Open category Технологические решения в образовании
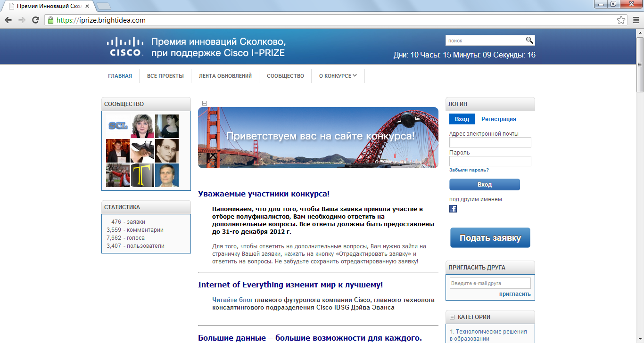 click(x=488, y=335)
